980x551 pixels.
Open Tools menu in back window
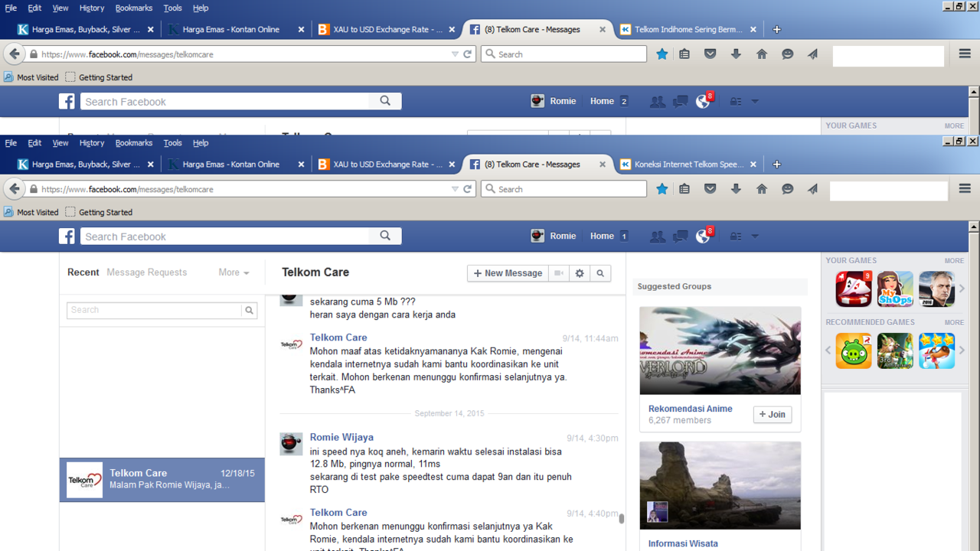click(173, 8)
